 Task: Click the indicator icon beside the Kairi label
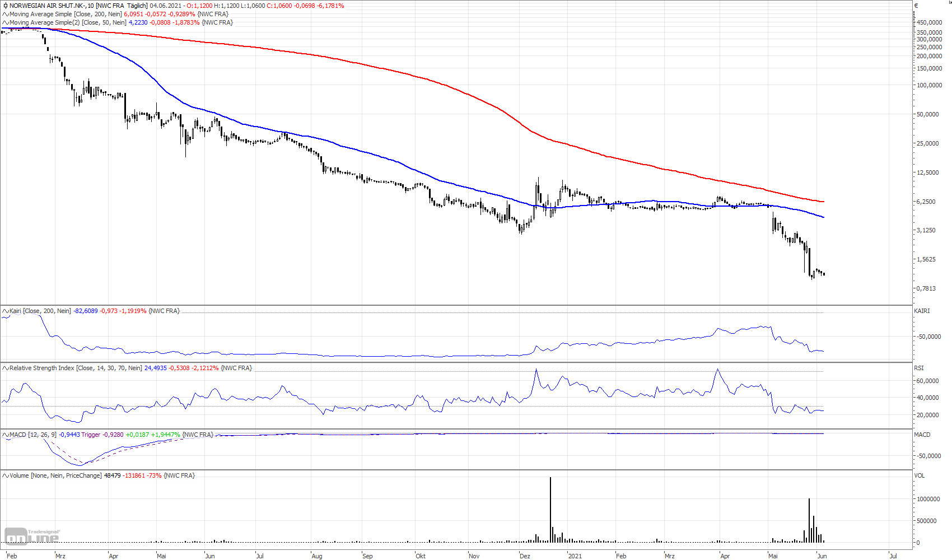point(6,311)
